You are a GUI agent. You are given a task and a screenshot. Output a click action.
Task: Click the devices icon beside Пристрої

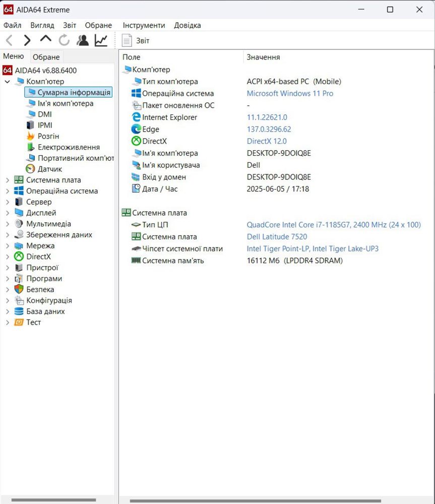point(19,267)
